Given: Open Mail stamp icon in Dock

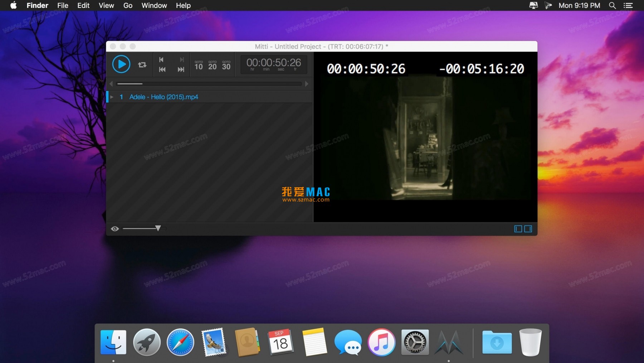Looking at the screenshot, I should (x=214, y=342).
